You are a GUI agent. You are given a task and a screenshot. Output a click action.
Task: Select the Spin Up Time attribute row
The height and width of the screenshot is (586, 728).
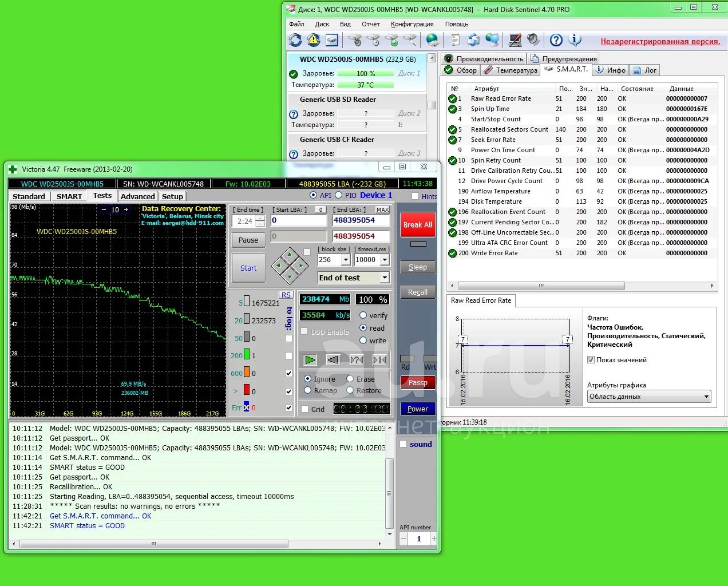(x=581, y=109)
